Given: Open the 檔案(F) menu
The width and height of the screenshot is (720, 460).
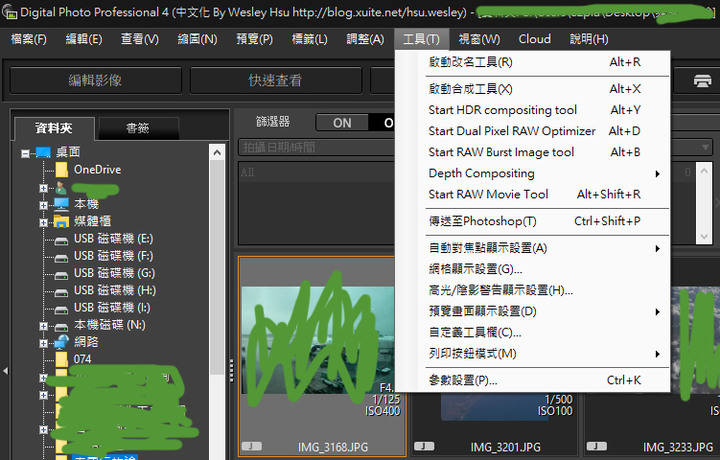Looking at the screenshot, I should (28, 39).
